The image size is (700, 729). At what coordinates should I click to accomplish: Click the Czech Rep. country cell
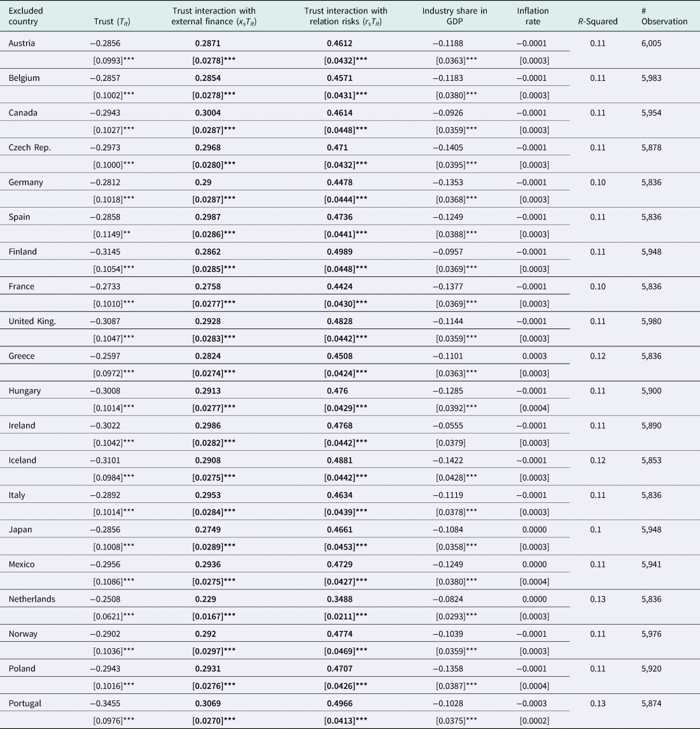(x=29, y=148)
